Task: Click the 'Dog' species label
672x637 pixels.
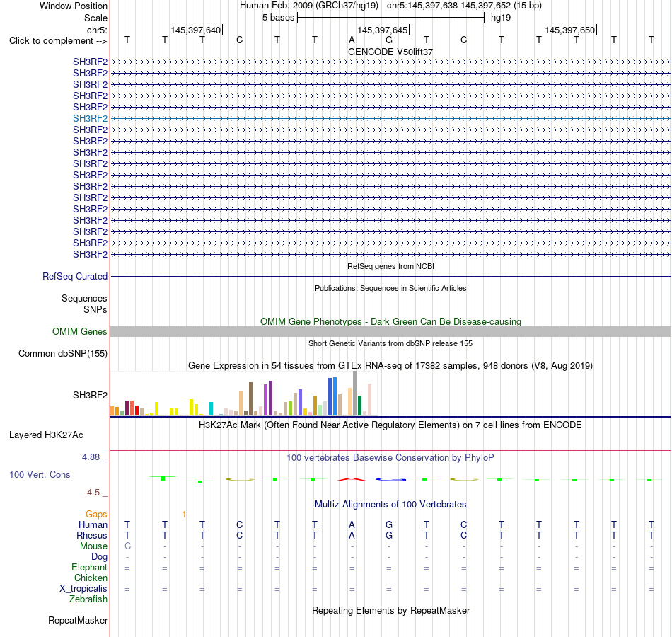Action: pos(99,557)
